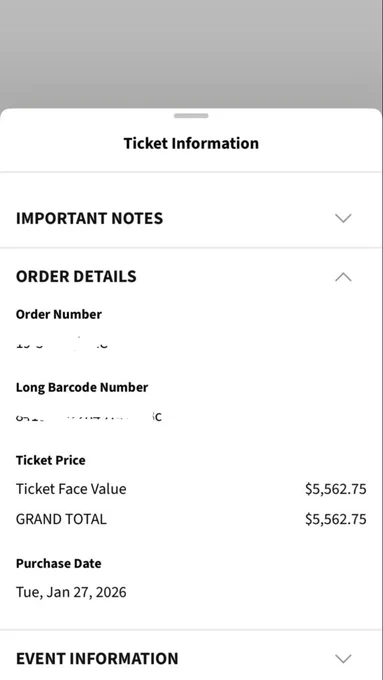Collapse the Order Details chevron
The image size is (383, 680).
coord(343,277)
